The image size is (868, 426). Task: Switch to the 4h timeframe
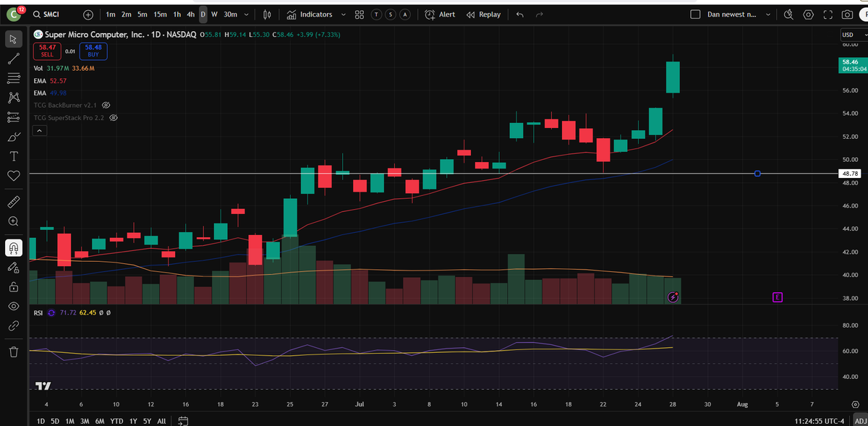[191, 14]
